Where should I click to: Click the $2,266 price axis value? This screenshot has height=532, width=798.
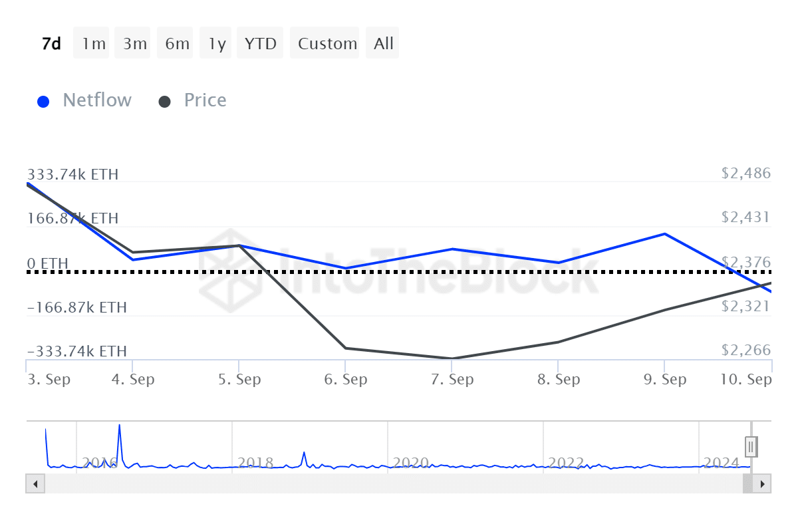coord(746,350)
